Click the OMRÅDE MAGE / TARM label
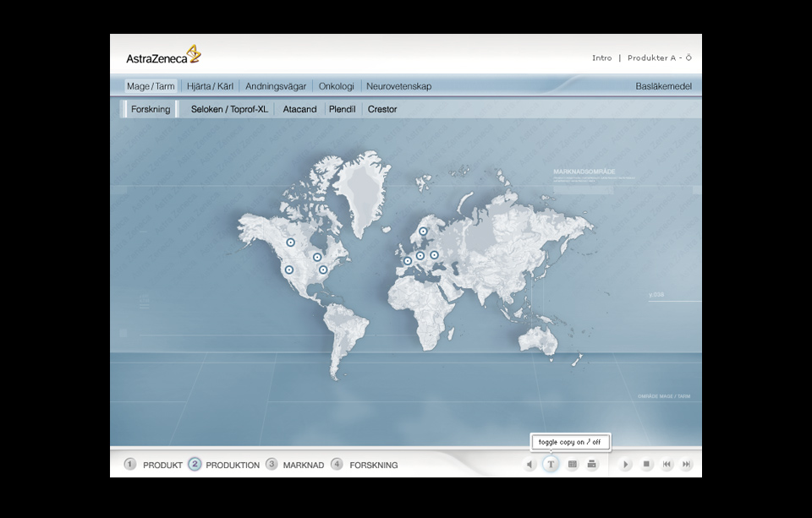The height and width of the screenshot is (518, 812). point(664,396)
